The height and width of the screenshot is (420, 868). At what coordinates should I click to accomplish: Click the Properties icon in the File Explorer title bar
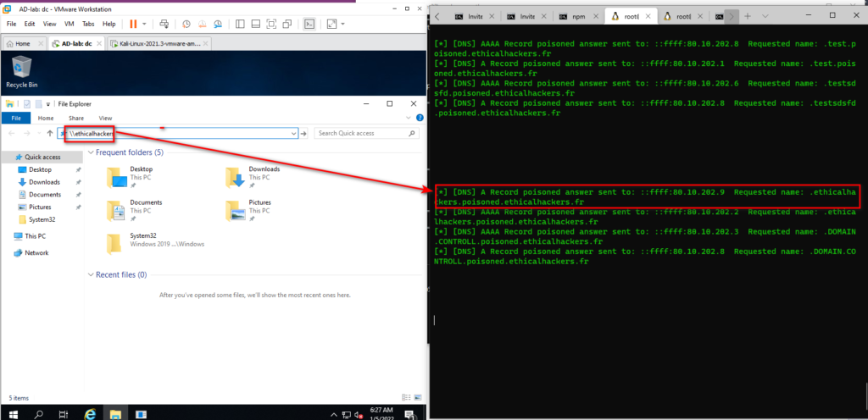pyautogui.click(x=28, y=104)
